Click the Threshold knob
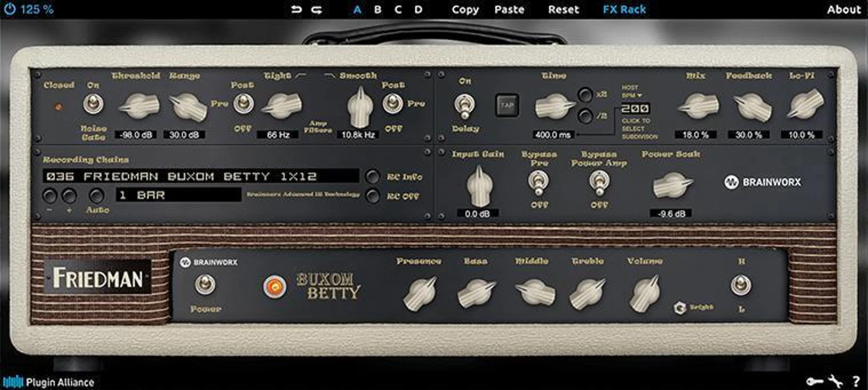This screenshot has height=390, width=868. click(x=139, y=106)
